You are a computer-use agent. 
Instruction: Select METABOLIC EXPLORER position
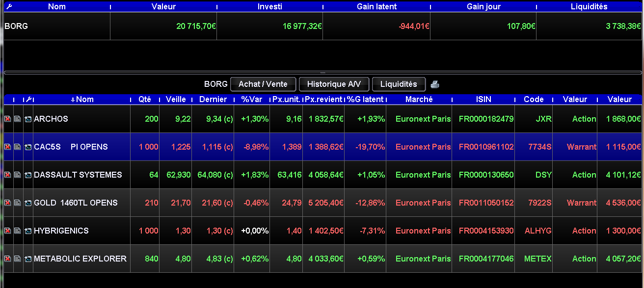click(80, 259)
